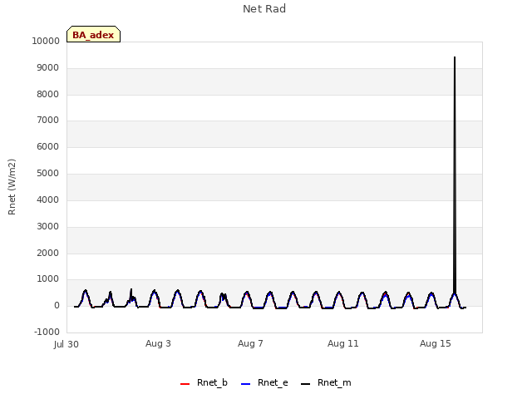This screenshot has height=399, width=532.
Task: Click the 2000 y-axis label
Action: tap(48, 253)
